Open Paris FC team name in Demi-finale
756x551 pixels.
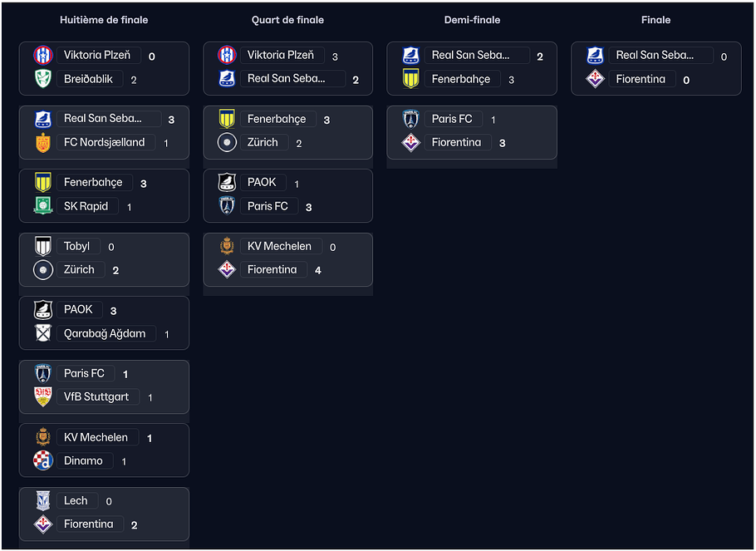[453, 119]
